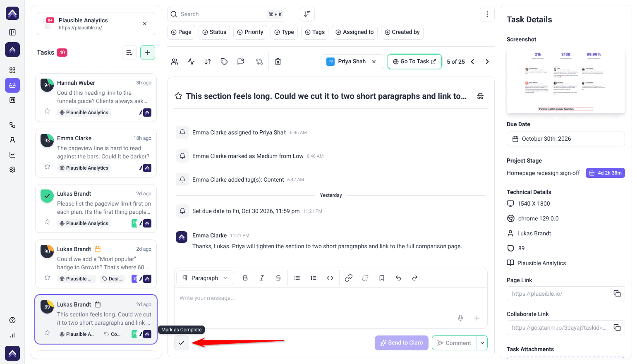Add a new task with plus button
637x364 pixels.
pyautogui.click(x=148, y=53)
